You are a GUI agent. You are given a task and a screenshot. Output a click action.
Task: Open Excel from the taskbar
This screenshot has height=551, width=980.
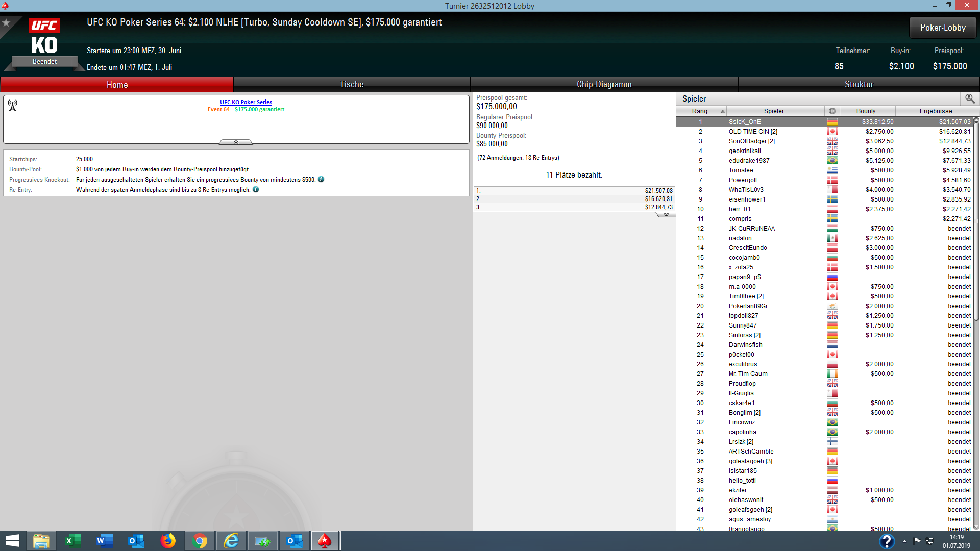click(x=73, y=541)
